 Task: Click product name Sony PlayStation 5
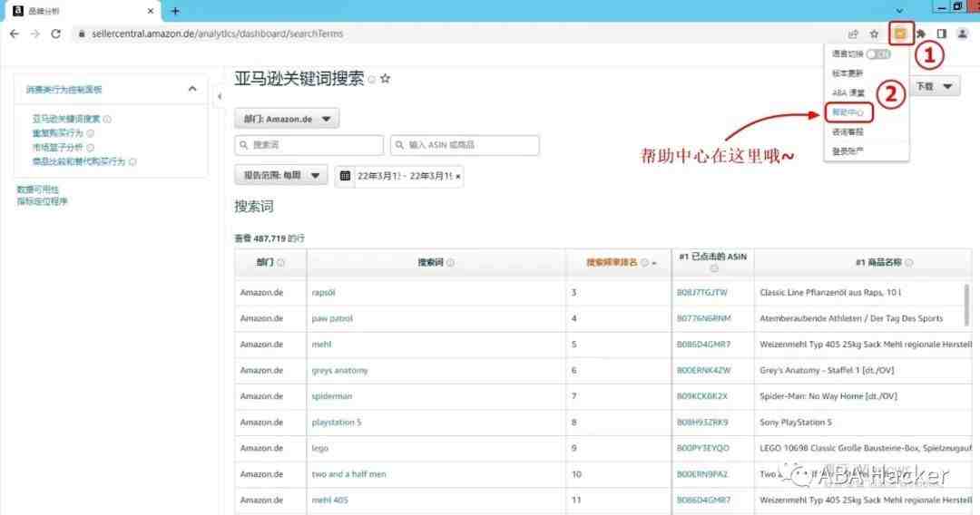796,423
